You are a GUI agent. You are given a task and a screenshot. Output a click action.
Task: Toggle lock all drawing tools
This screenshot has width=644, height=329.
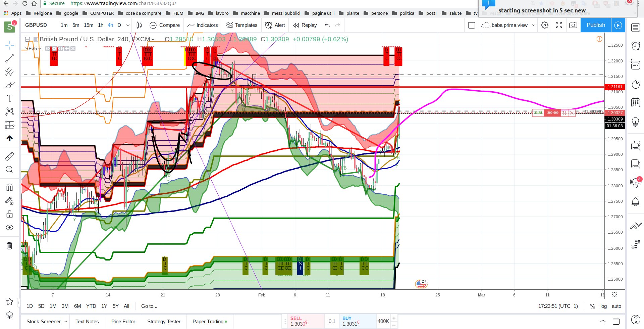tap(10, 214)
